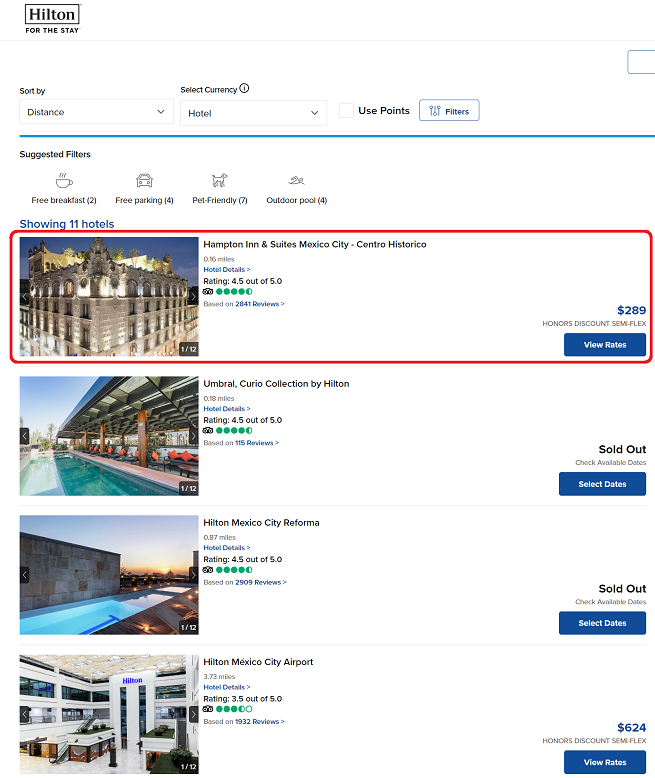Viewport: 655px width, 778px height.
Task: Show previous photo of Hilton Mexico City Reforma
Action: (25, 575)
